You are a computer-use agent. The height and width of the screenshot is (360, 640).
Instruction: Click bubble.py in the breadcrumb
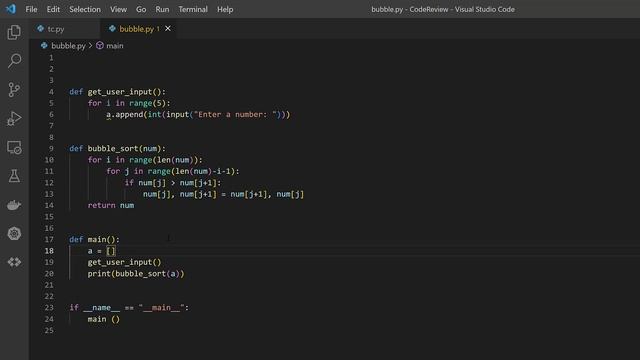pos(68,46)
